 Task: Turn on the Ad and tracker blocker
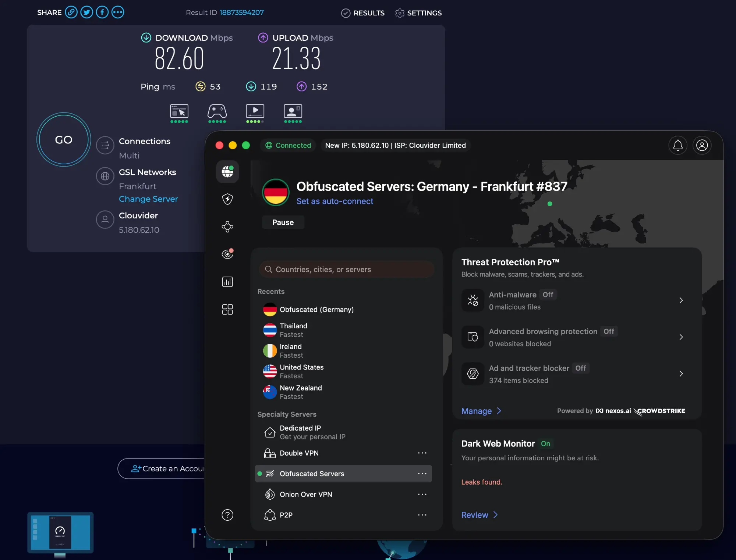click(x=580, y=368)
